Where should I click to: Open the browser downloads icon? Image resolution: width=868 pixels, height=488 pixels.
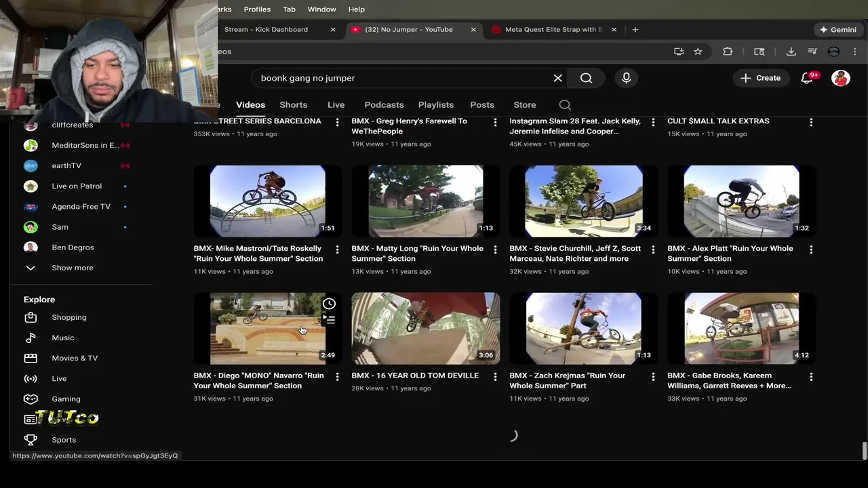click(x=791, y=52)
